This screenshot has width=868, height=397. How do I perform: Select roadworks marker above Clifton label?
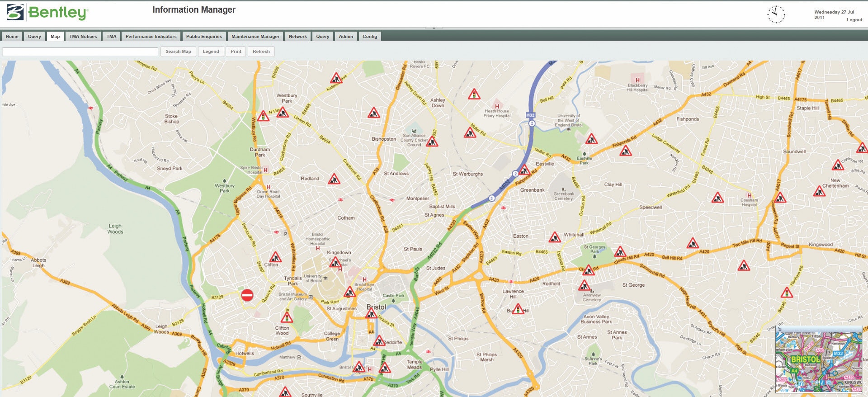point(275,257)
